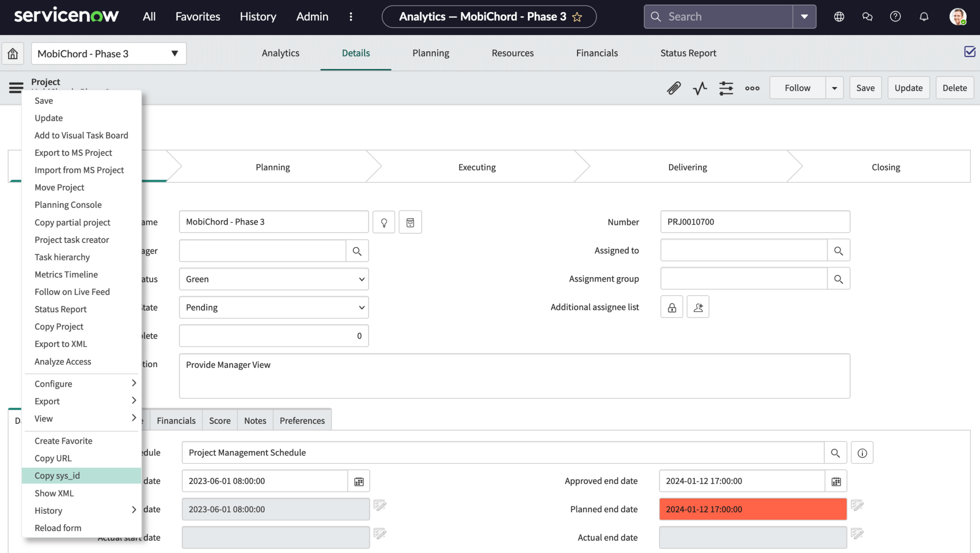Screen dimensions: 980x553
Task: Click the hamburger context menu icon
Action: click(16, 88)
